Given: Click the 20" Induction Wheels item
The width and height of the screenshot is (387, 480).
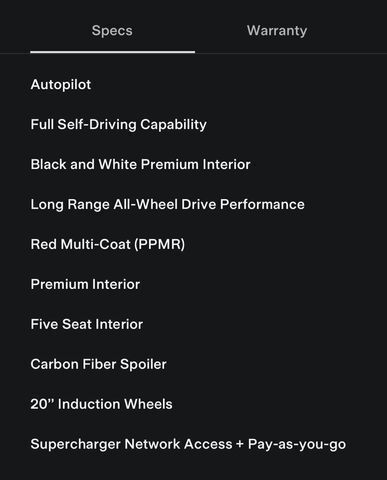Looking at the screenshot, I should click(101, 404).
